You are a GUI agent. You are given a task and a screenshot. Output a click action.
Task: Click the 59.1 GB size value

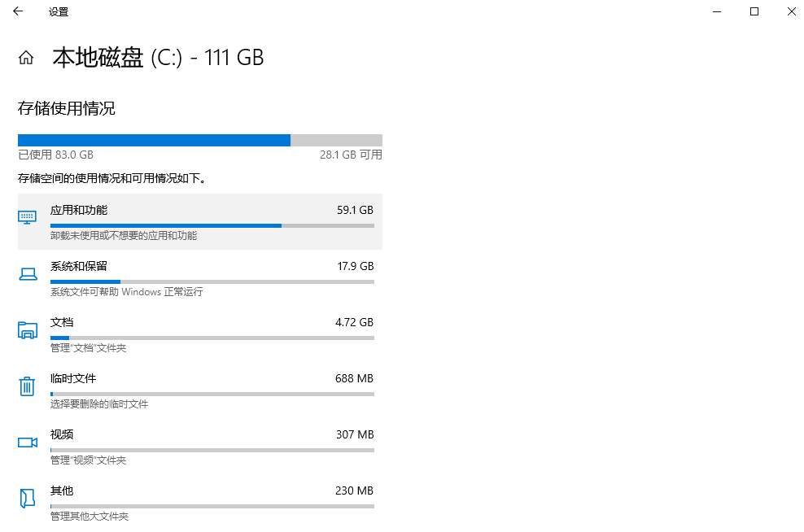tap(355, 210)
